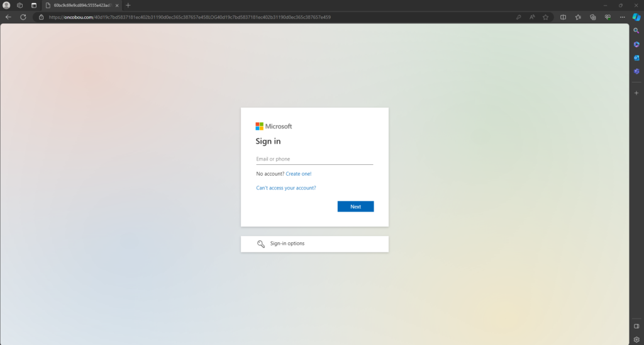
Task: Minimize the browser window
Action: [606, 5]
